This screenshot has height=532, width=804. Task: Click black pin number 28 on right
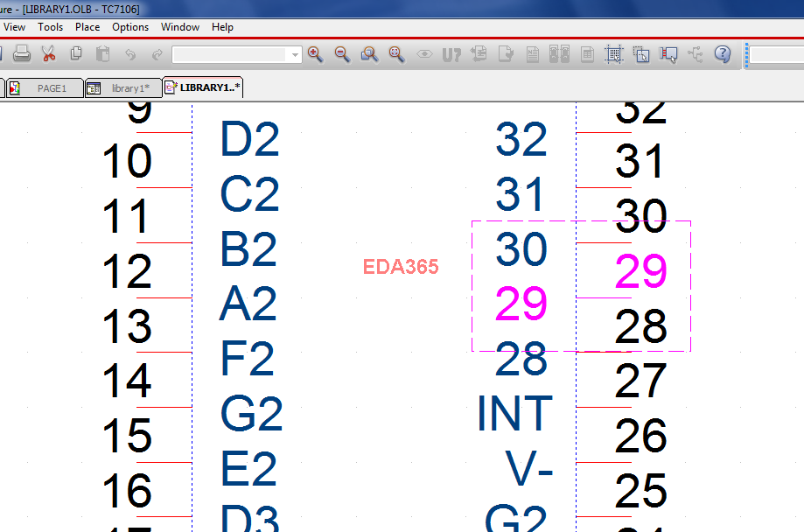[641, 325]
